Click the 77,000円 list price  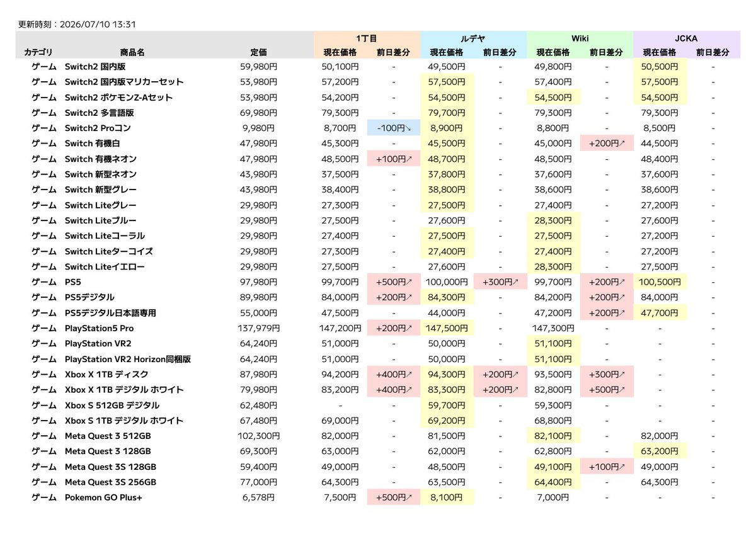(x=258, y=482)
